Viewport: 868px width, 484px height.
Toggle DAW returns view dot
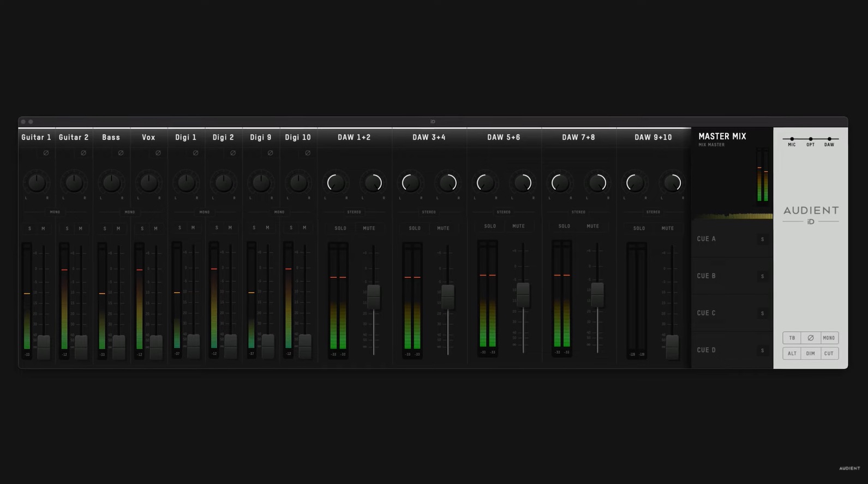pyautogui.click(x=829, y=139)
